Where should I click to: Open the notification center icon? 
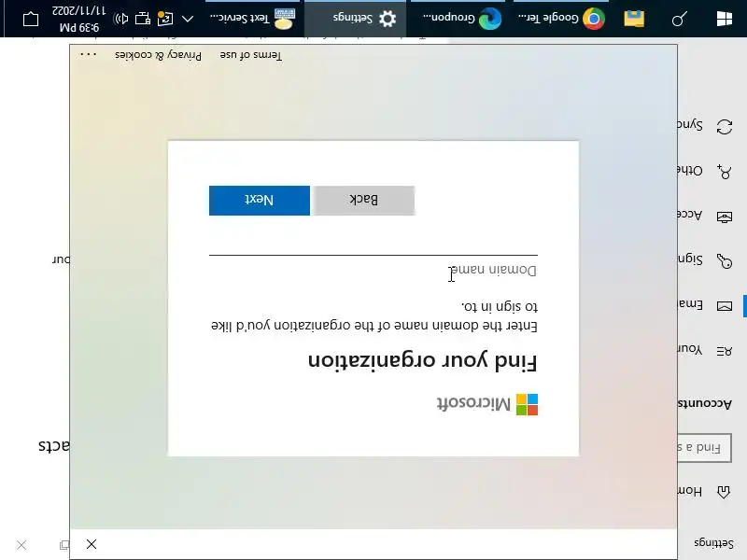pyautogui.click(x=31, y=19)
